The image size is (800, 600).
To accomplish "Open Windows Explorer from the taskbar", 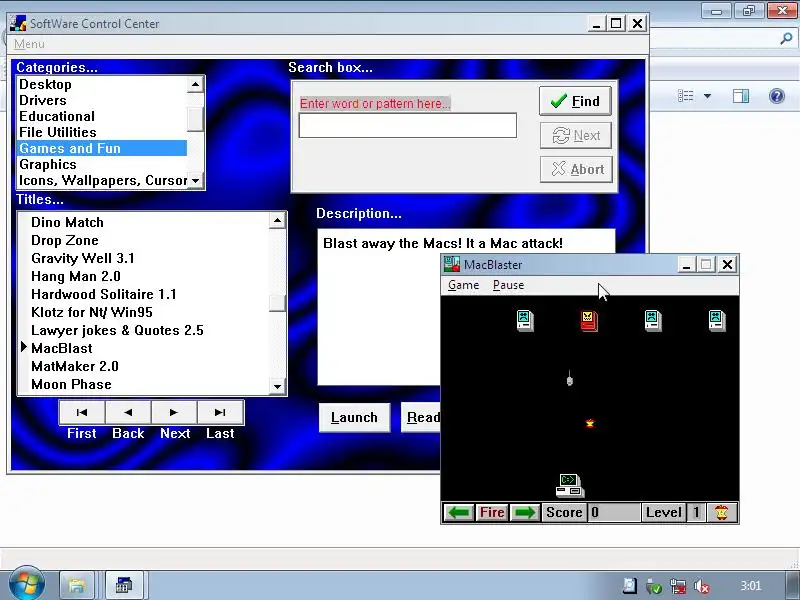I will pyautogui.click(x=77, y=585).
